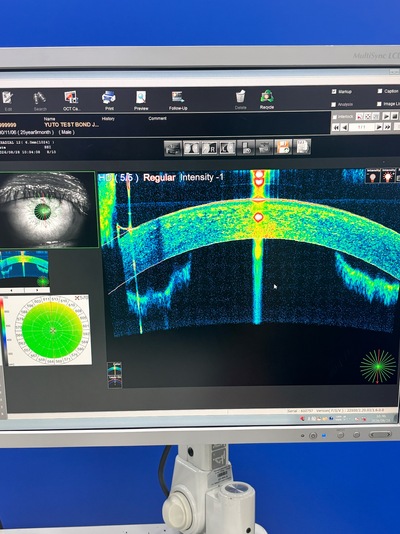Image resolution: width=400 pixels, height=534 pixels.
Task: Toggle the Image Li... checkbox
Action: coord(379,104)
